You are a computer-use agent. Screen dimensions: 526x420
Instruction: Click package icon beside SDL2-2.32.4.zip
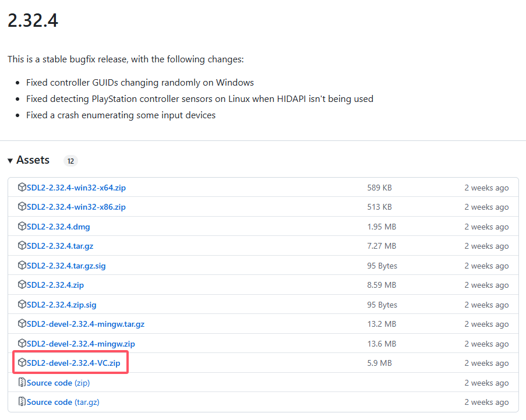point(22,284)
